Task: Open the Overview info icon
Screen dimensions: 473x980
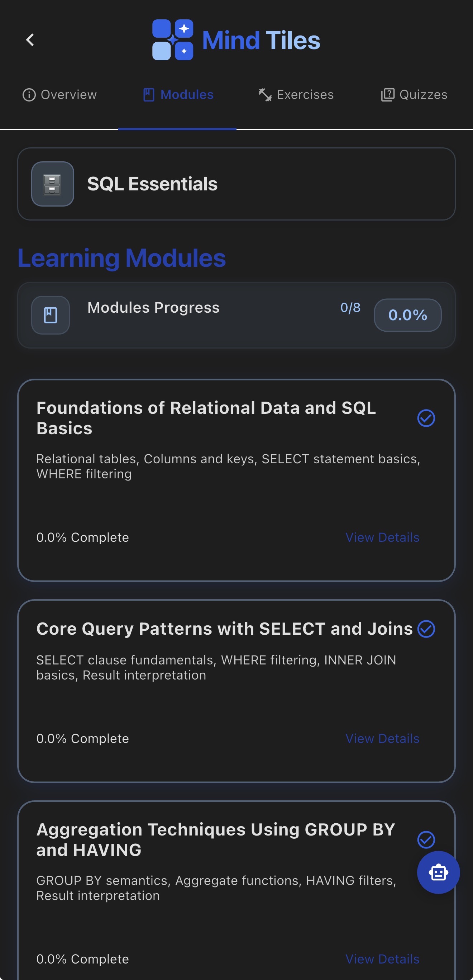Action: 29,94
